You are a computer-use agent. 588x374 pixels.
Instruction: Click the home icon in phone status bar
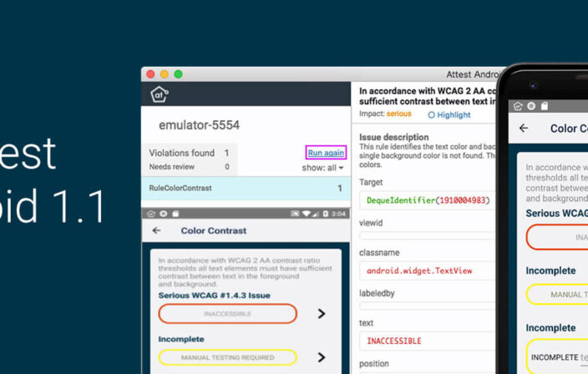[x=518, y=106]
